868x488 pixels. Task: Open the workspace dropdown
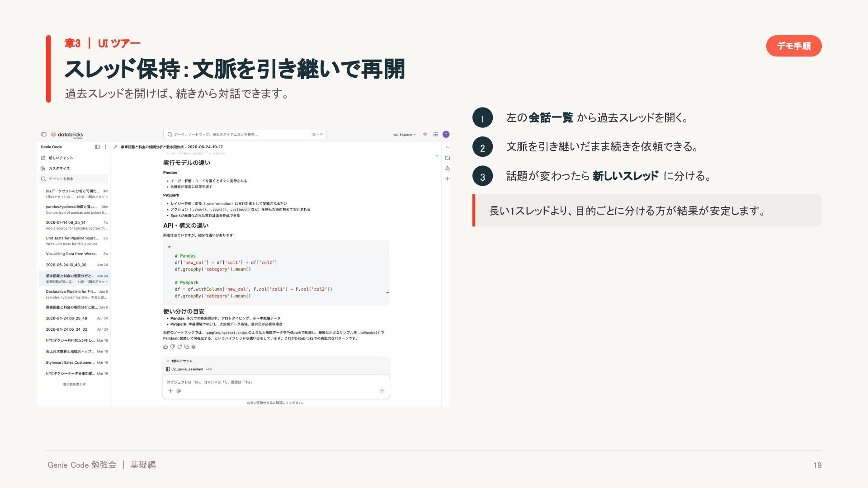(x=404, y=134)
